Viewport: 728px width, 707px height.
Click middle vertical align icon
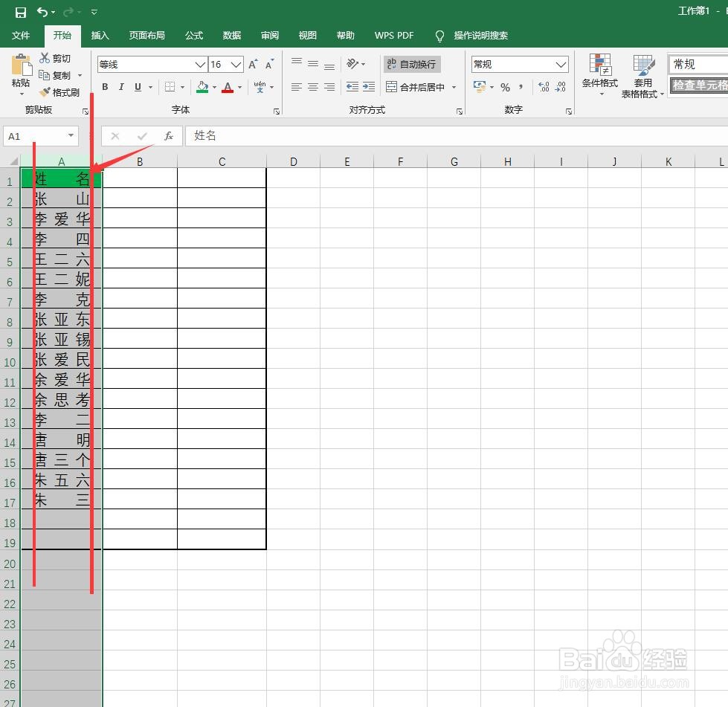(313, 64)
